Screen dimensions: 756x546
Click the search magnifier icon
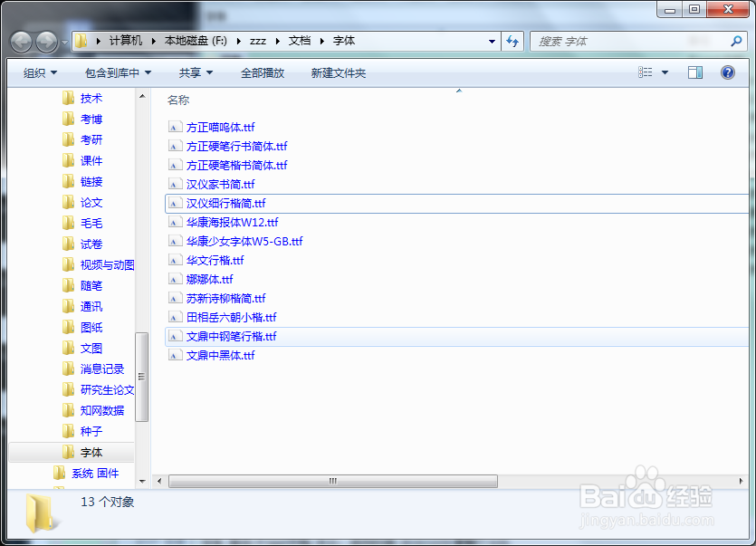click(736, 42)
